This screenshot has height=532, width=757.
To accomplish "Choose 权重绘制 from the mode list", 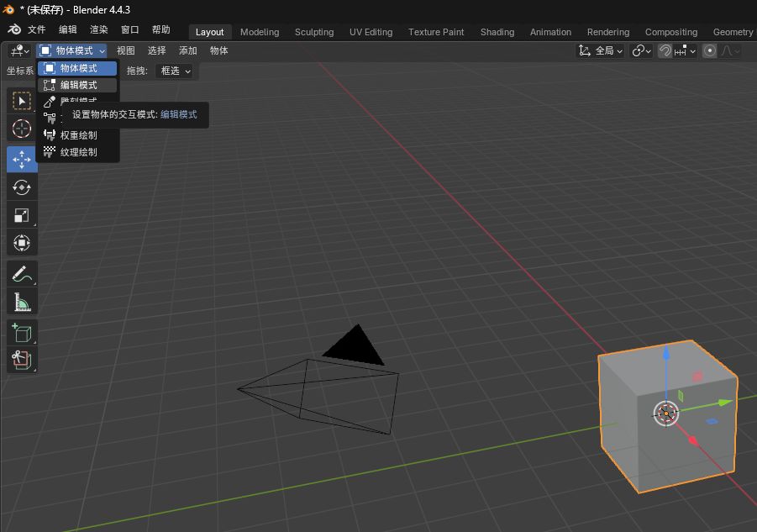I will [78, 135].
